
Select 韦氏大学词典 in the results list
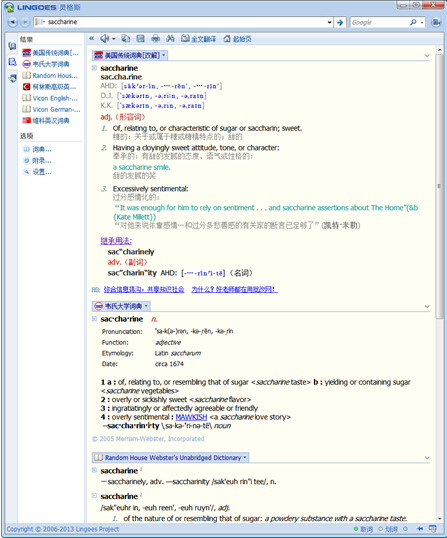click(x=46, y=64)
